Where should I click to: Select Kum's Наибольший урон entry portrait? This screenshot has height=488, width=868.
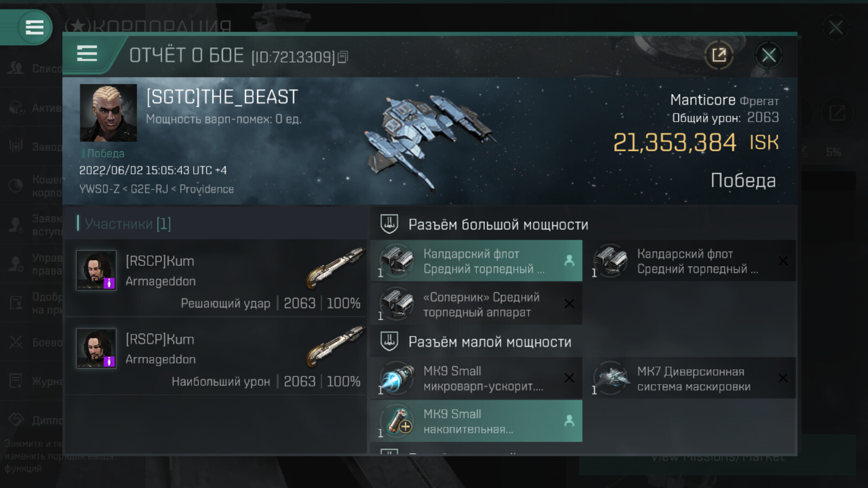pos(96,348)
